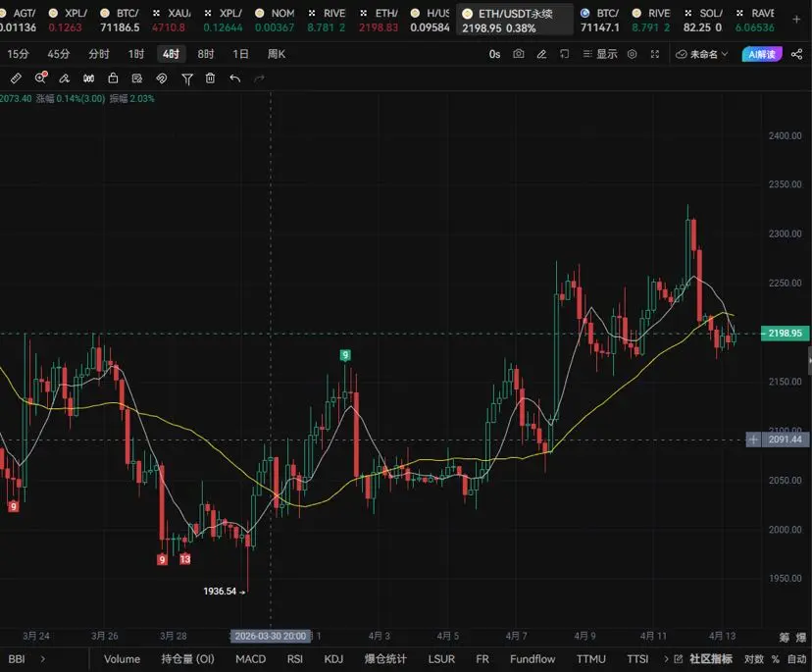Toggle the RSI indicator

(295, 659)
